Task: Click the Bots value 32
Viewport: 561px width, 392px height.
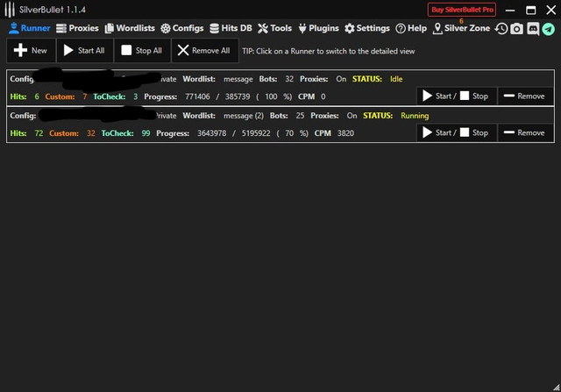Action: pyautogui.click(x=289, y=79)
